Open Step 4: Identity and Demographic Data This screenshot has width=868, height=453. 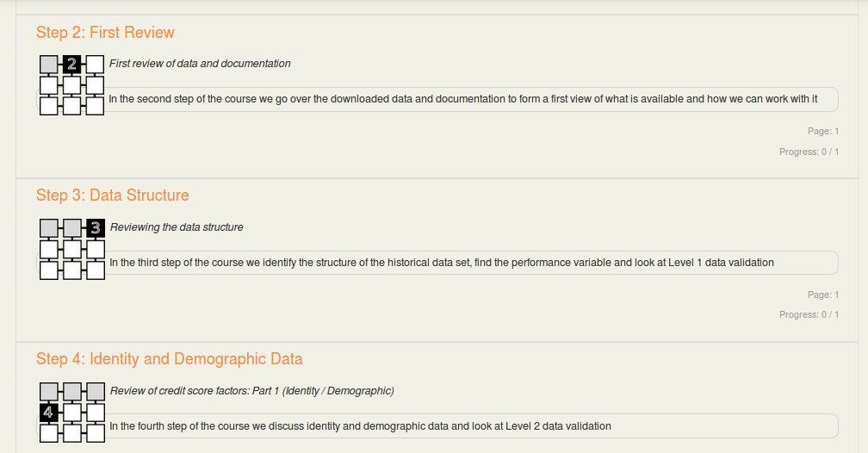click(170, 359)
